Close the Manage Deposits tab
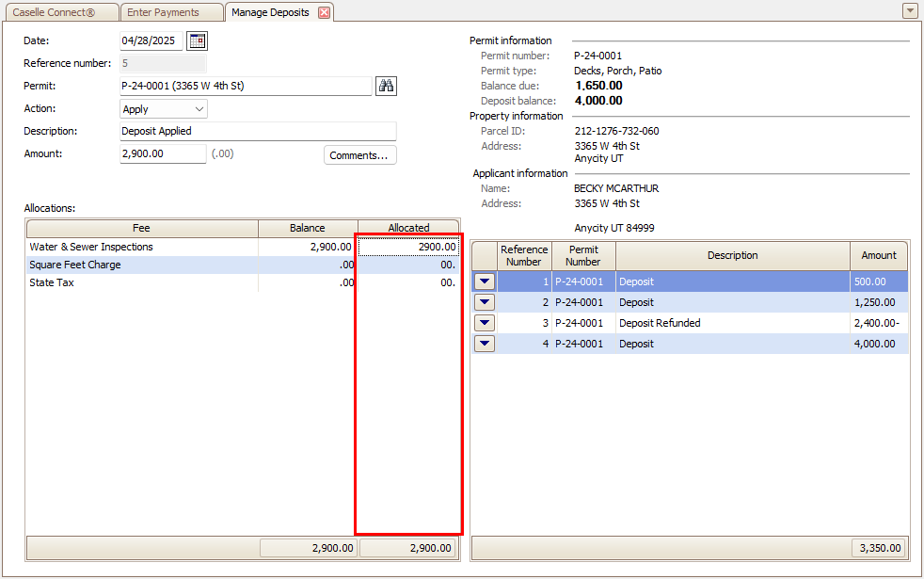The image size is (924, 579). pos(324,12)
